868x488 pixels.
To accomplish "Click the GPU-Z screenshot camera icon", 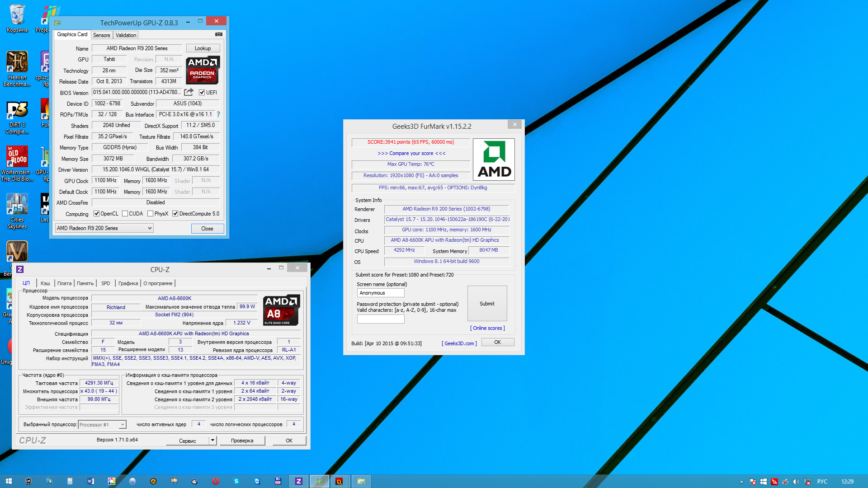I will [x=218, y=34].
